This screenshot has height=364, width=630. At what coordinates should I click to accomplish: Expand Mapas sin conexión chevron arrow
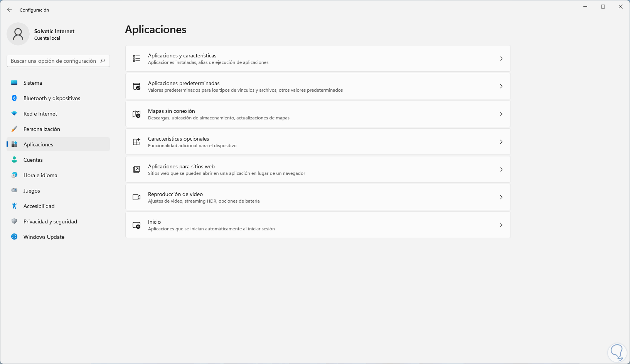(501, 114)
